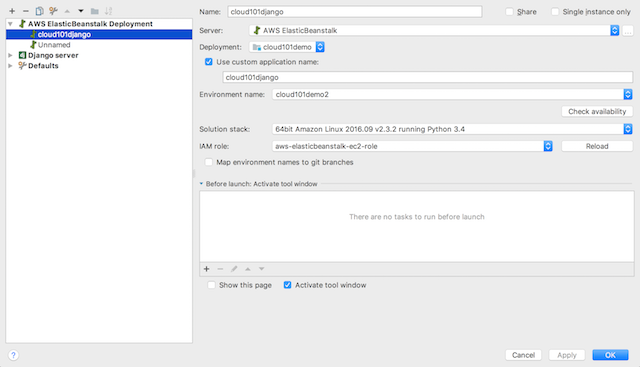Open edit defaults wrench icon
Screen dimensions: 640x367
coord(53,11)
